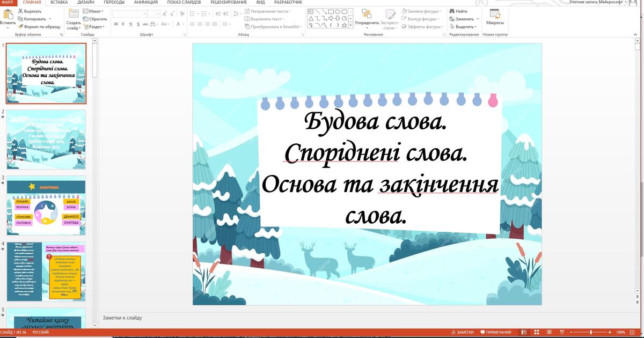Image resolution: width=644 pixels, height=338 pixels.
Task: Open Упорядочить arrange menu
Action: (367, 19)
